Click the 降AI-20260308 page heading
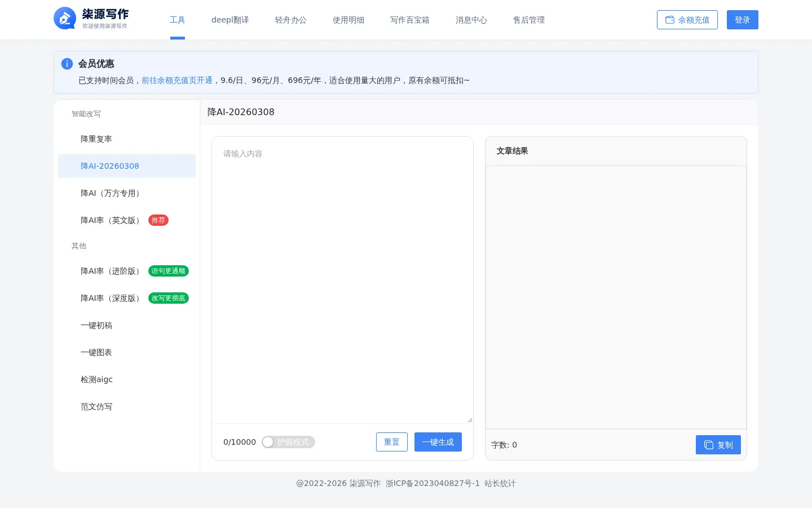The width and height of the screenshot is (812, 508). [241, 112]
